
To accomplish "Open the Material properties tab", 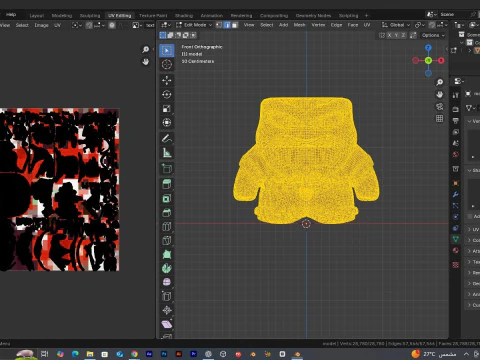I will tap(456, 250).
